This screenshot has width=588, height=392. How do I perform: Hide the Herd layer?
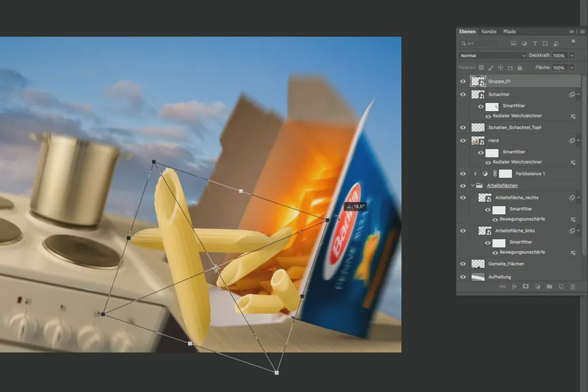463,141
